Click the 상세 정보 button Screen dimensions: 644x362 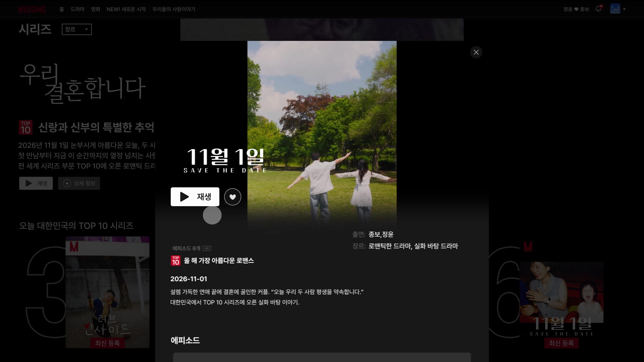click(x=79, y=183)
